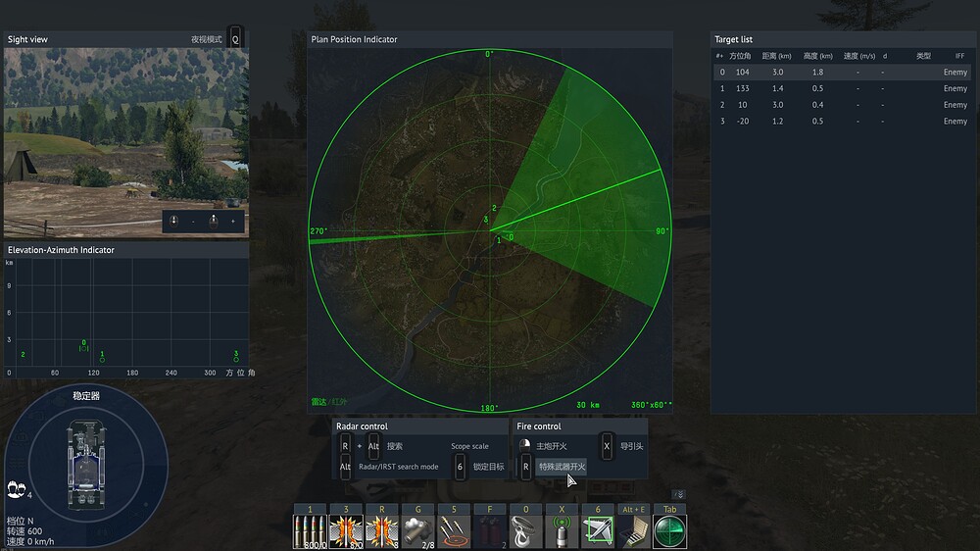This screenshot has width=980, height=551.
Task: Click the 速度 0 km/h readout
Action: (30, 541)
